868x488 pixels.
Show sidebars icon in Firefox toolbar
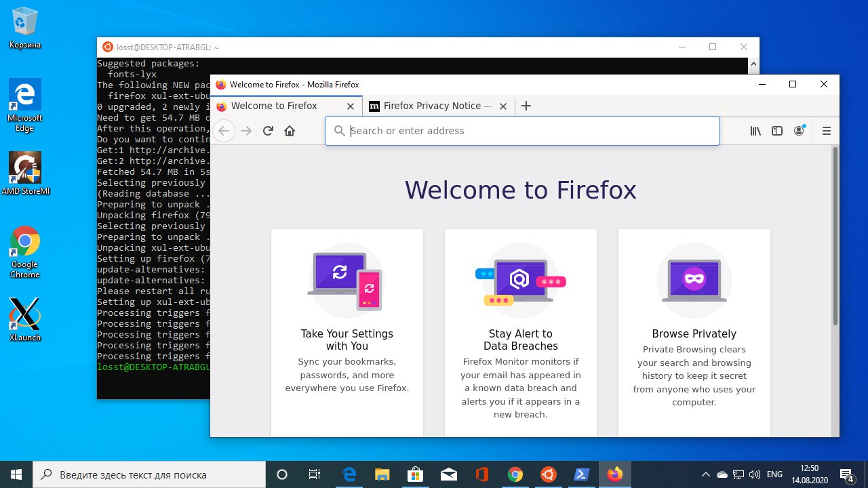(777, 131)
